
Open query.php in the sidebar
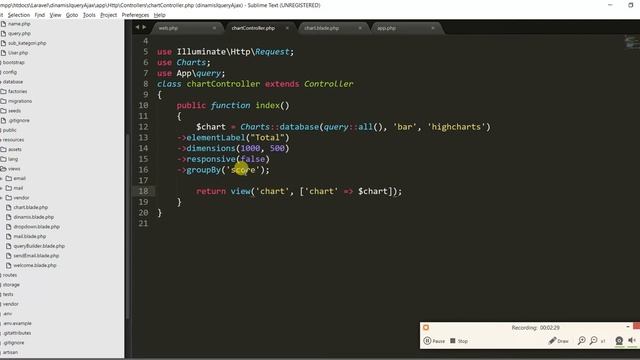19,33
